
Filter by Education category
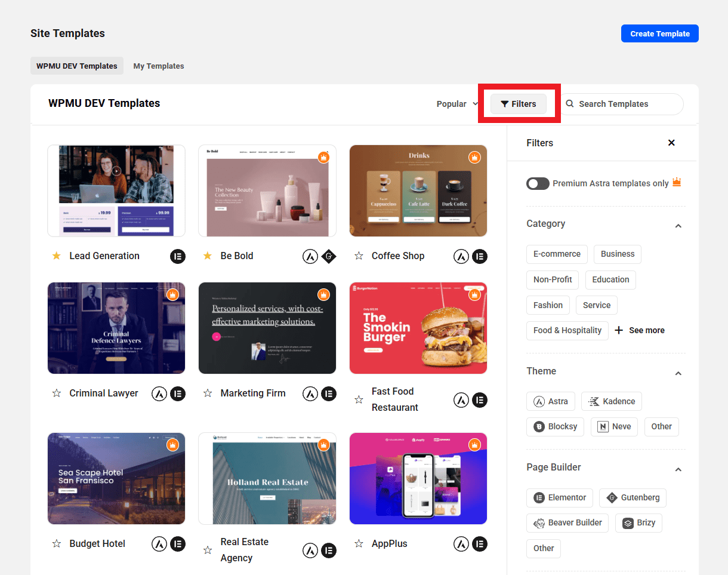point(610,279)
